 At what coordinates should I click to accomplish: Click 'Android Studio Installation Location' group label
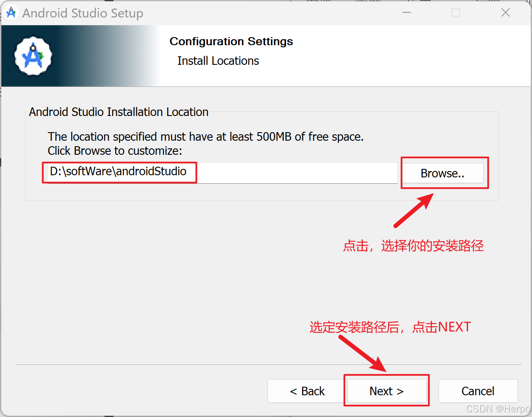tap(119, 112)
